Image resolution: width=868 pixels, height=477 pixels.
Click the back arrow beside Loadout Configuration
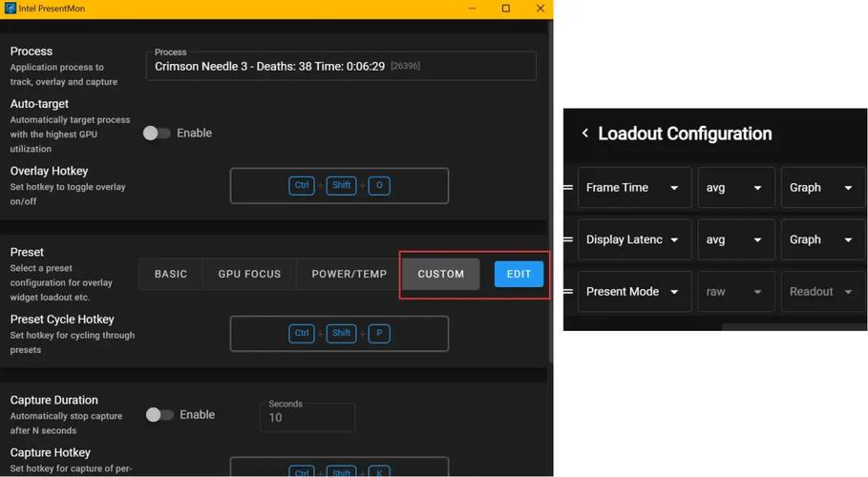point(584,134)
